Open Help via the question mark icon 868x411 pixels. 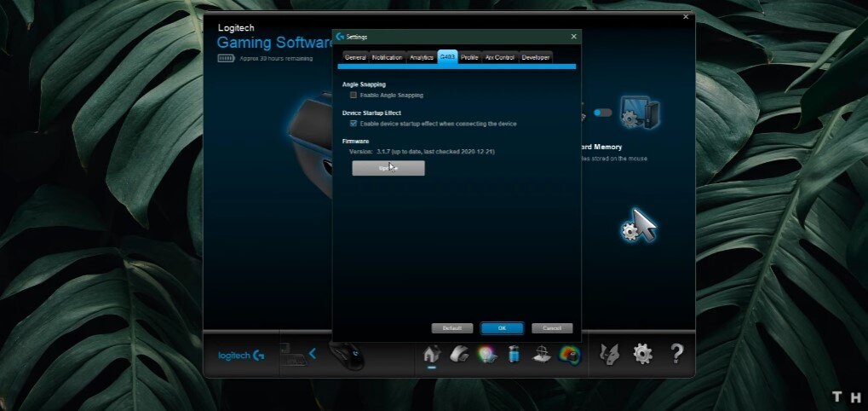677,353
